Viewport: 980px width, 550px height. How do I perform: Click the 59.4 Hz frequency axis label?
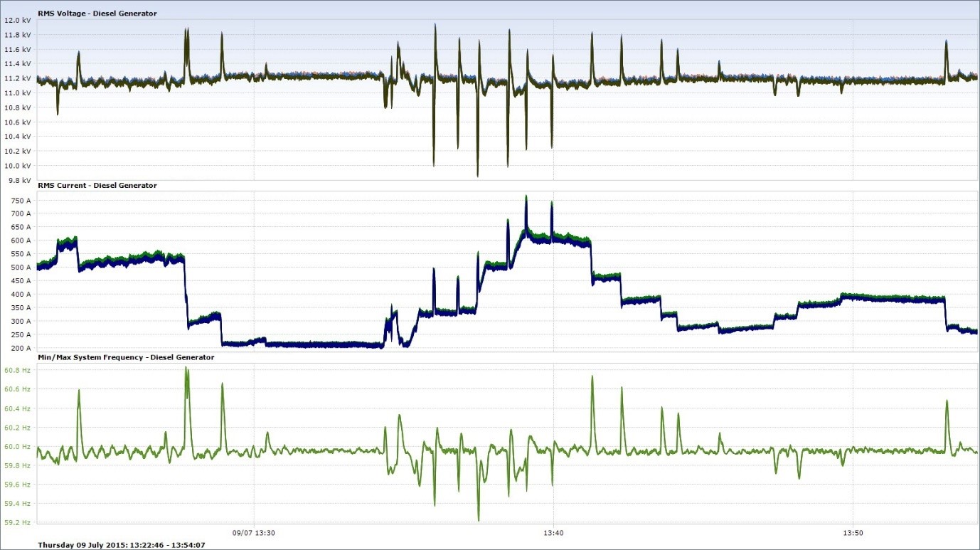pyautogui.click(x=18, y=503)
